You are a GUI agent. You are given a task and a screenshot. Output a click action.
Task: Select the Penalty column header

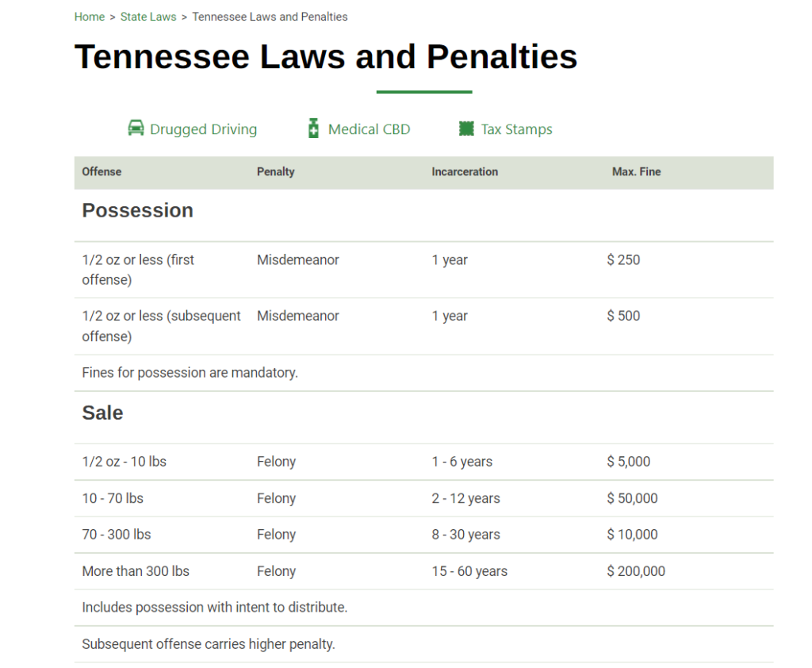tap(275, 171)
